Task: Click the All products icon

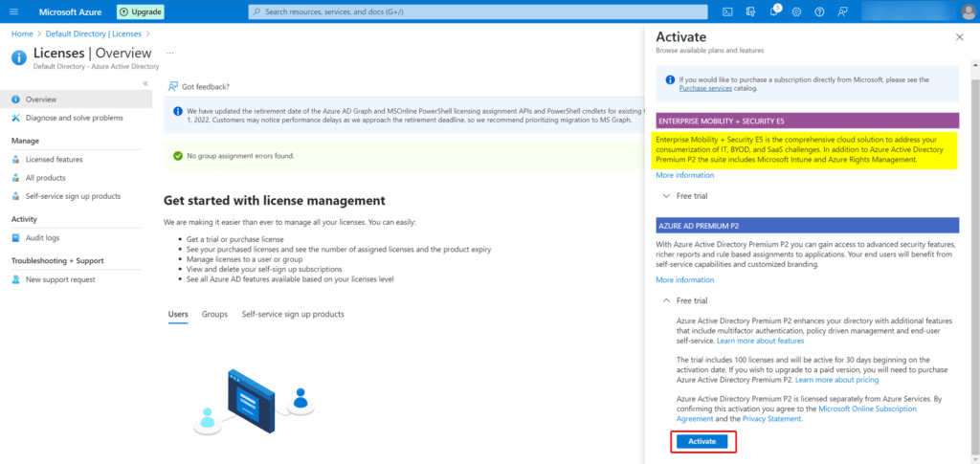Action: (x=15, y=177)
